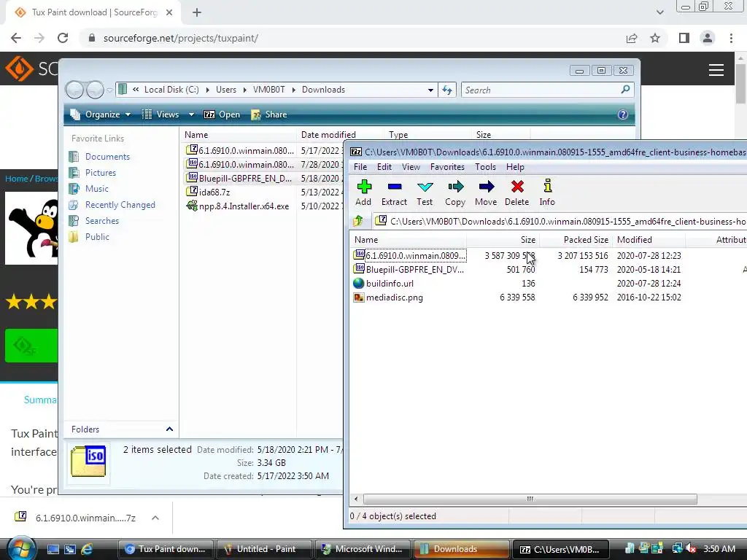Click Chrome's back arrow button
This screenshot has width=747, height=560.
click(16, 38)
